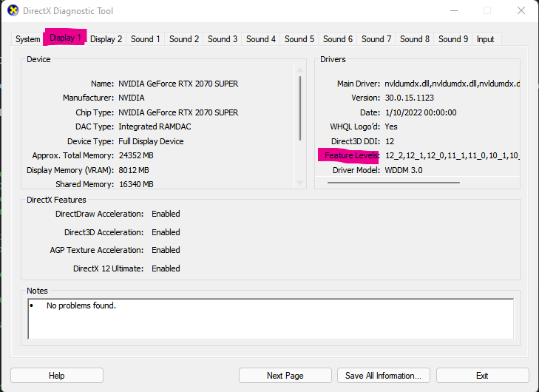
Task: Select the Sound 4 tab
Action: (261, 39)
